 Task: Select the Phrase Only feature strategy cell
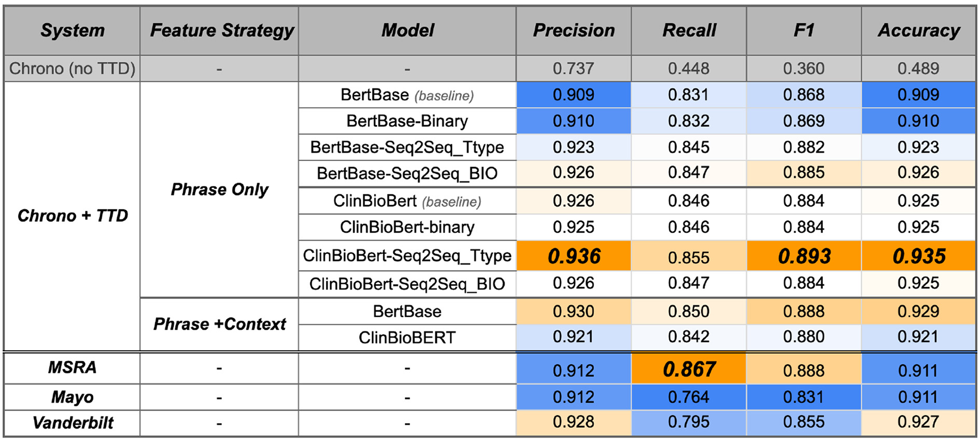(220, 189)
